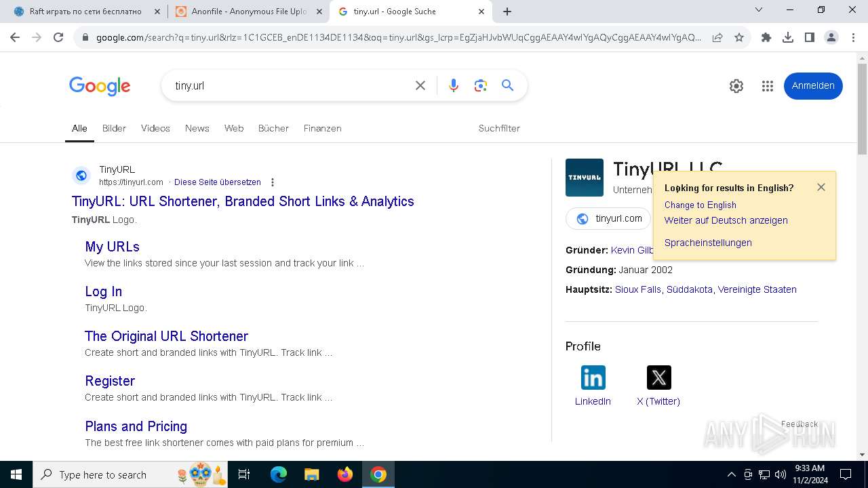
Task: Select the Web search tab
Action: [234, 128]
